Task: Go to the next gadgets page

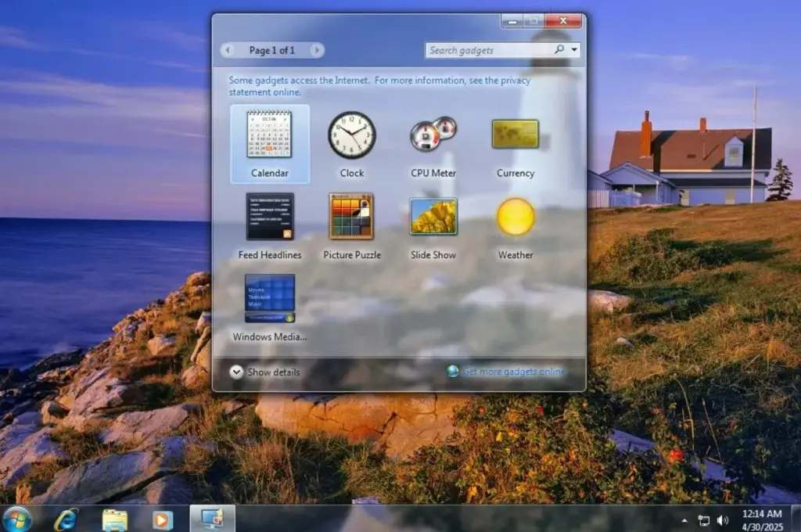Action: click(x=316, y=50)
